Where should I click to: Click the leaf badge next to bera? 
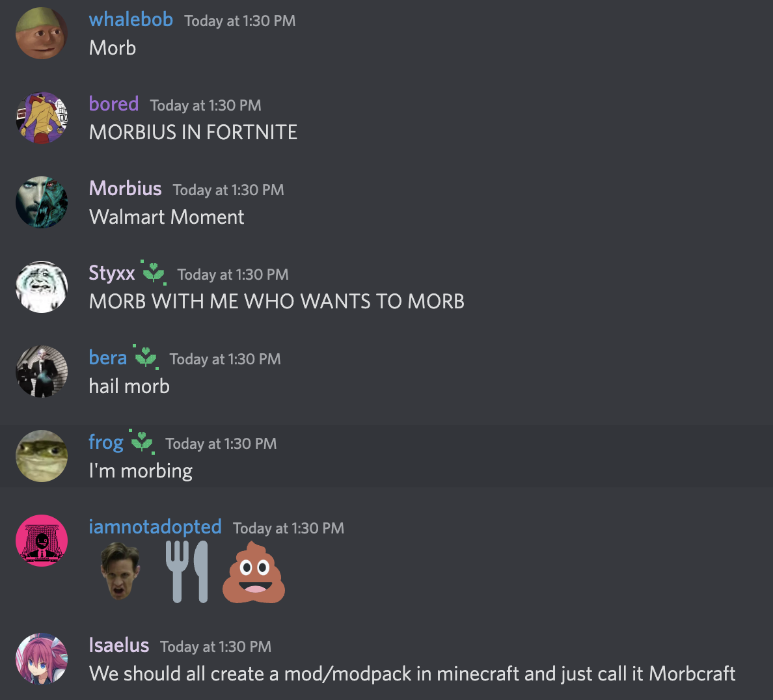[146, 357]
